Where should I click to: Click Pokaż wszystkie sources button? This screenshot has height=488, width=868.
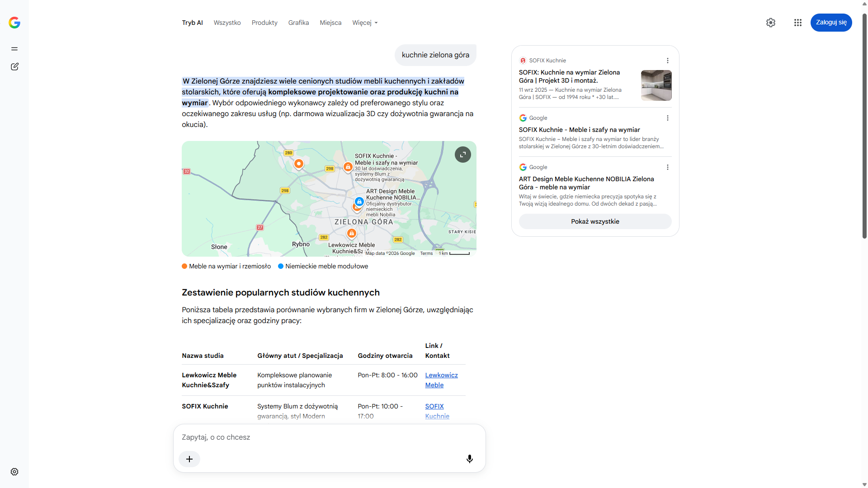[595, 221]
